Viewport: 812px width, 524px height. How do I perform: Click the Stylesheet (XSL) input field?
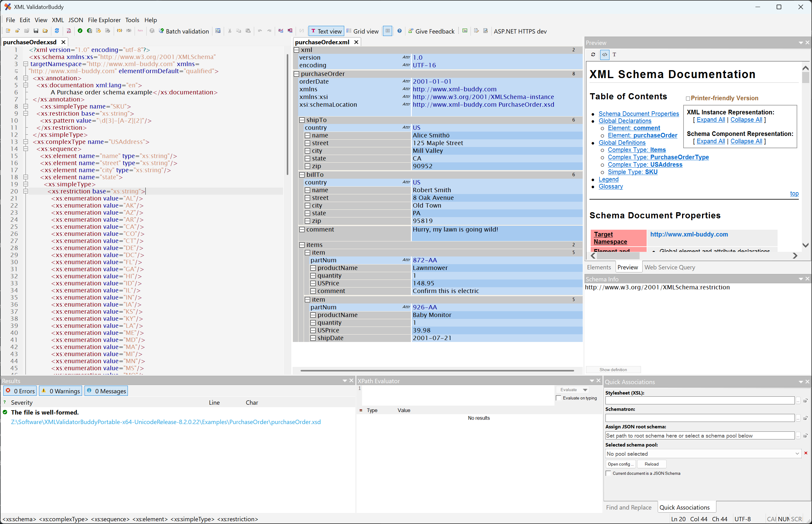click(x=700, y=400)
